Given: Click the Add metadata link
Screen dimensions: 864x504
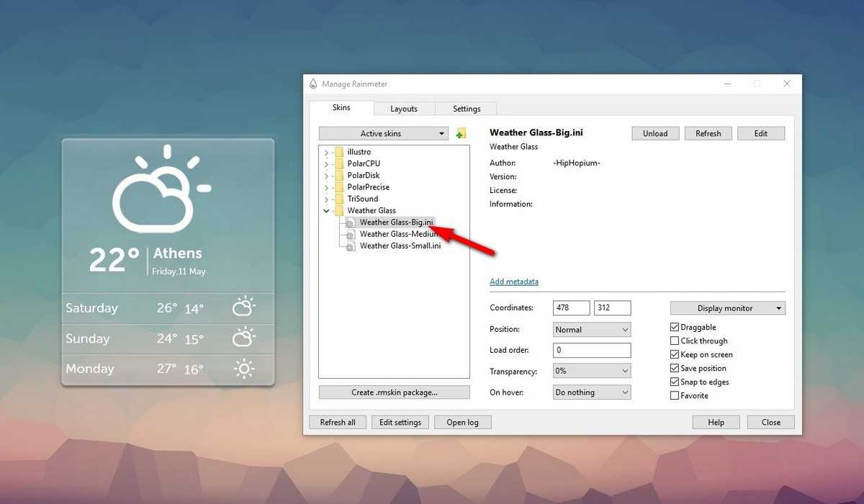Looking at the screenshot, I should pos(514,282).
